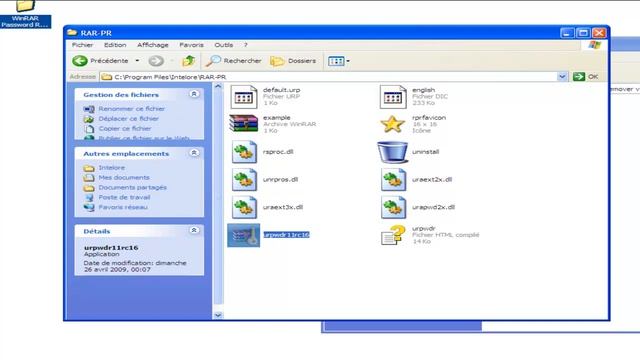Click Déplacer ce fichier link

click(129, 118)
